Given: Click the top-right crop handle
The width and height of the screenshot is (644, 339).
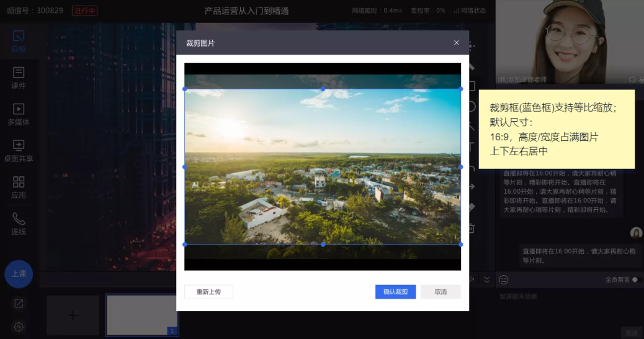Looking at the screenshot, I should click(460, 89).
